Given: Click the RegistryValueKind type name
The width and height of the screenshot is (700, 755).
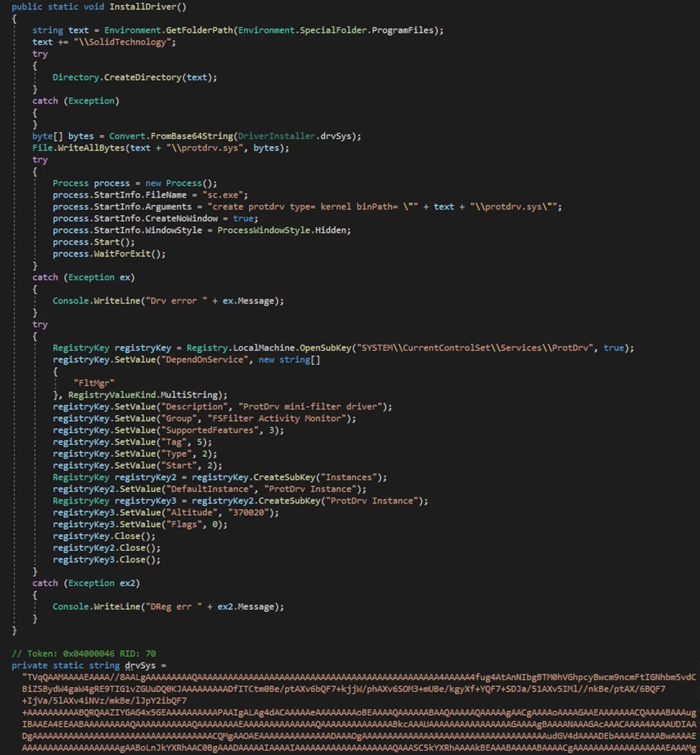Looking at the screenshot, I should (111, 395).
